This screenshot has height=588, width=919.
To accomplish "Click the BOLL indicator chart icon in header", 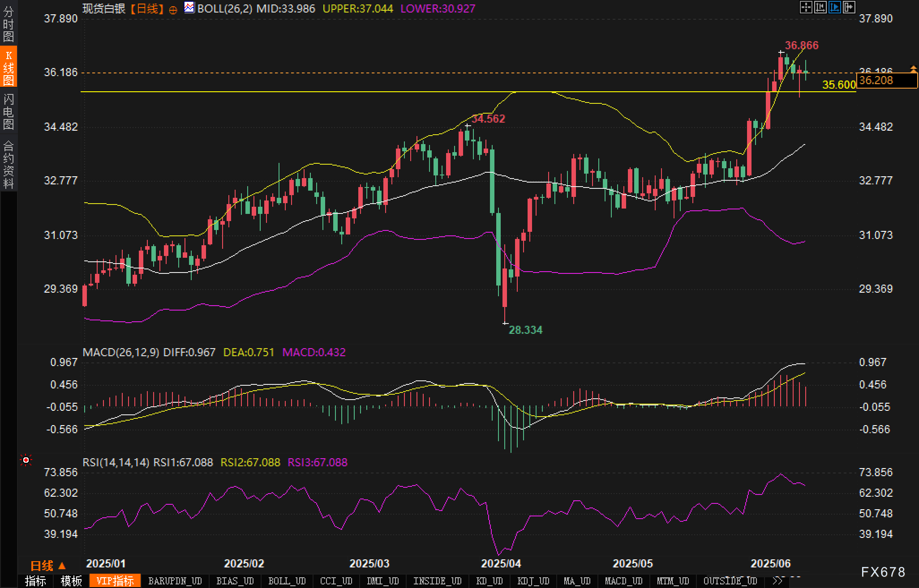I will pos(189,8).
